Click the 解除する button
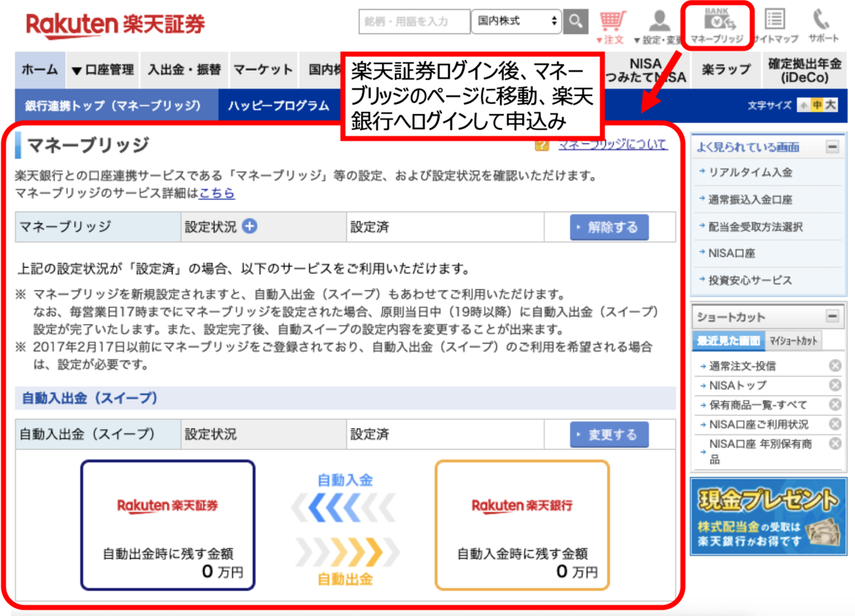 pyautogui.click(x=609, y=228)
